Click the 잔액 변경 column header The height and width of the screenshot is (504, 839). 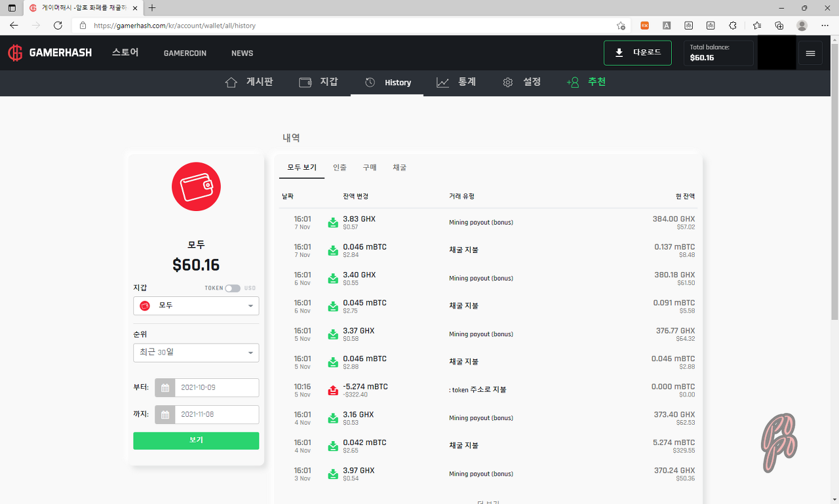point(356,197)
